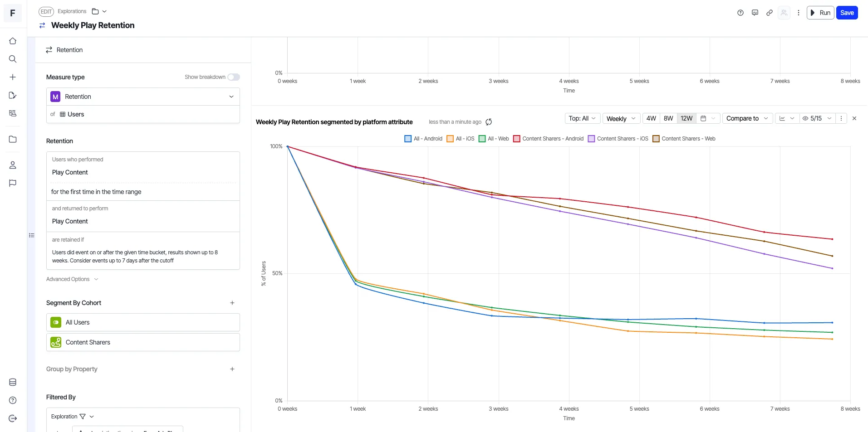This screenshot has width=868, height=432.
Task: Click the Save button
Action: 847,13
